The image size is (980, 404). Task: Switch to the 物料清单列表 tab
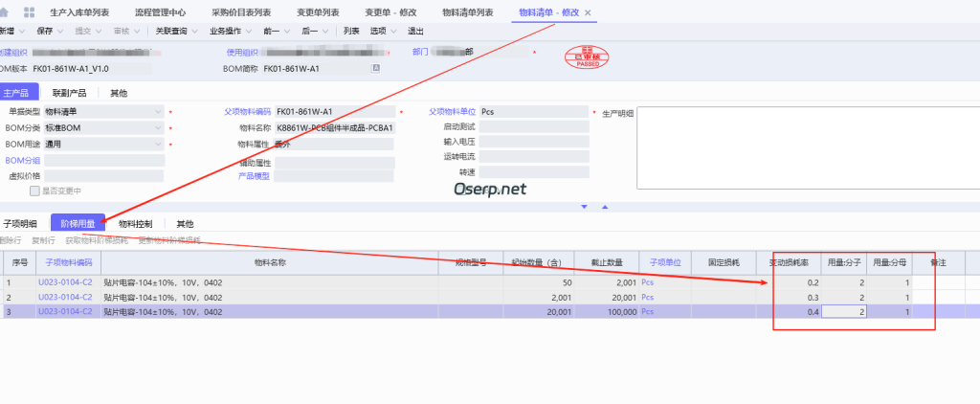tap(467, 12)
